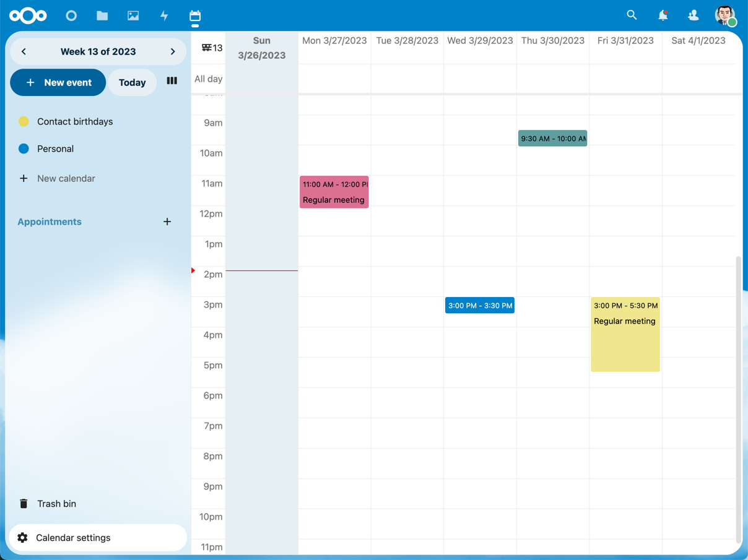Toggle Personal calendar visibility
This screenshot has height=560, width=748.
point(24,149)
